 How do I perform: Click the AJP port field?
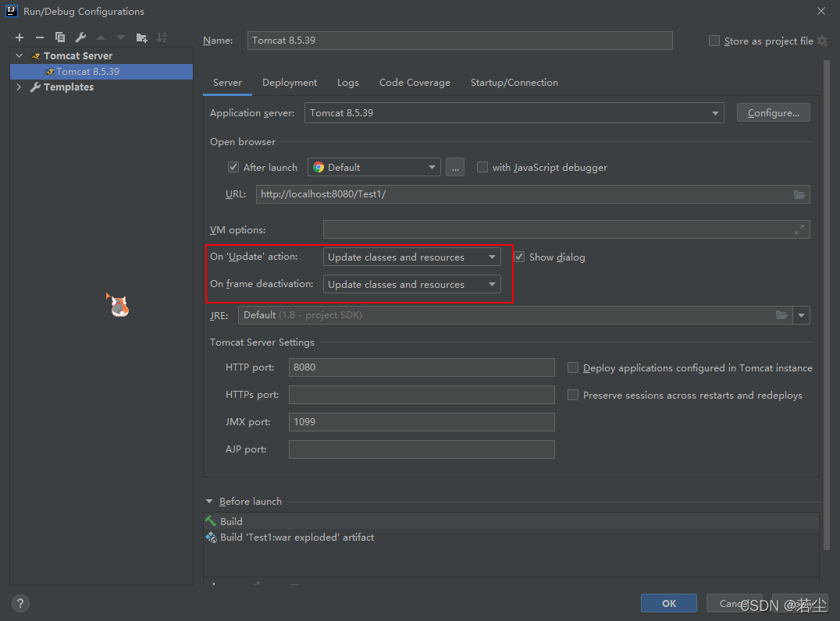coord(422,449)
